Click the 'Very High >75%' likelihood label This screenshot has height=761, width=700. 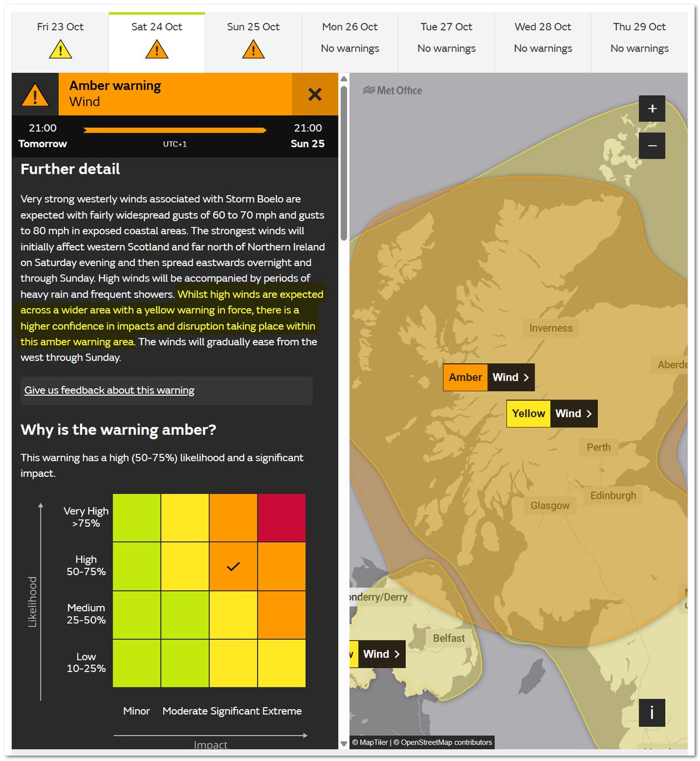coord(86,517)
